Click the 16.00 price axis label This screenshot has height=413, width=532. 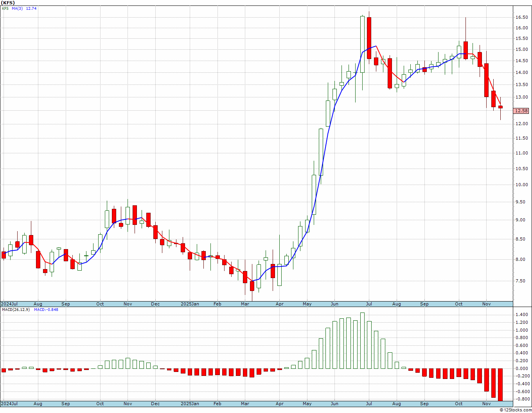[x=521, y=28]
